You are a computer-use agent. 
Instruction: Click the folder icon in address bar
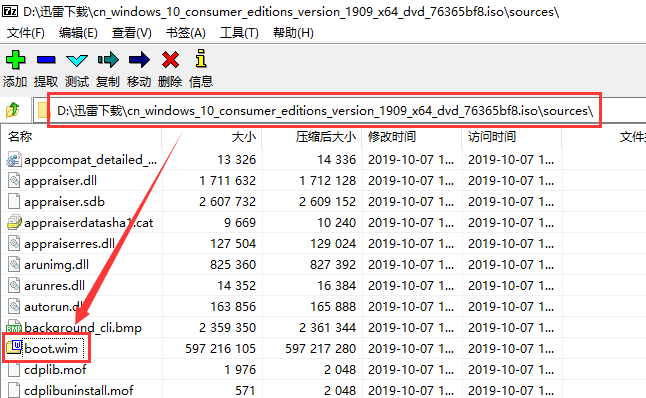coord(42,110)
